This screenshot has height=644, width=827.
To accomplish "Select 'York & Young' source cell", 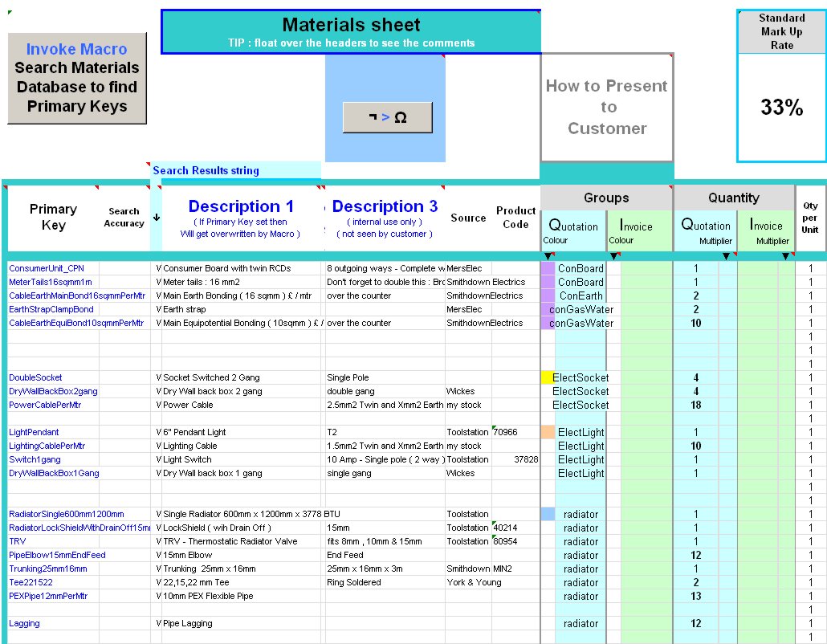I will 474,582.
